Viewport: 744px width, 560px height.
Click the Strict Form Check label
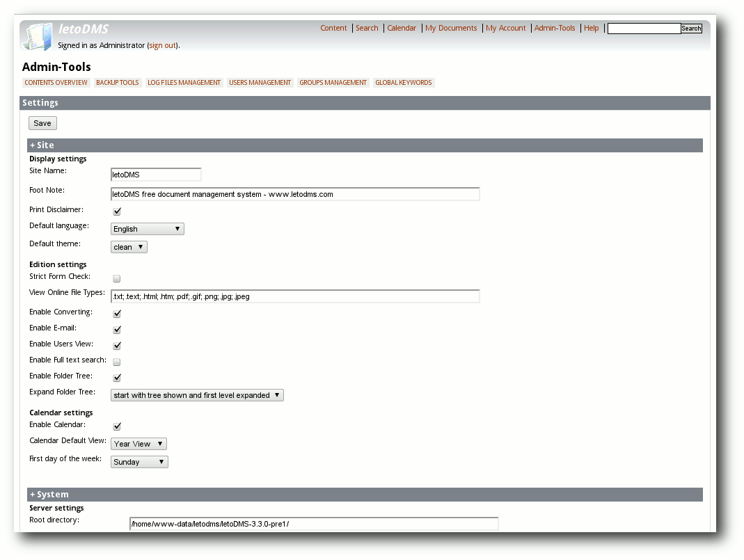pos(60,276)
